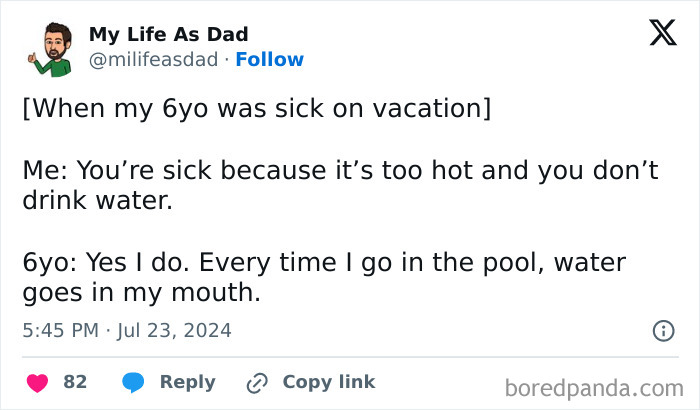Click the line starting with 6yo: Yes

click(x=323, y=263)
